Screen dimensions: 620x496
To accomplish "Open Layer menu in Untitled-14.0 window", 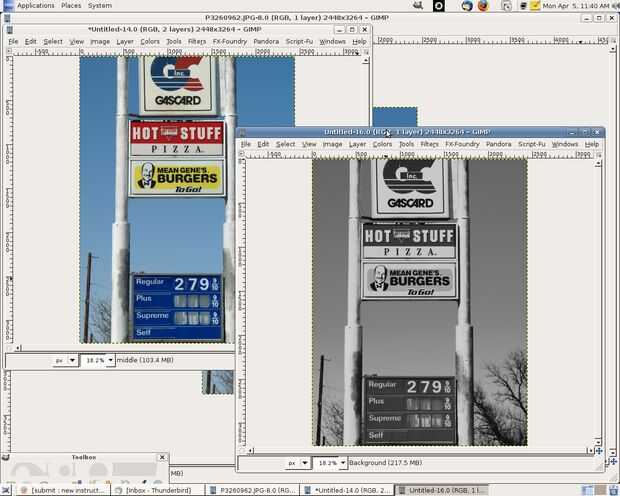I will click(125, 42).
